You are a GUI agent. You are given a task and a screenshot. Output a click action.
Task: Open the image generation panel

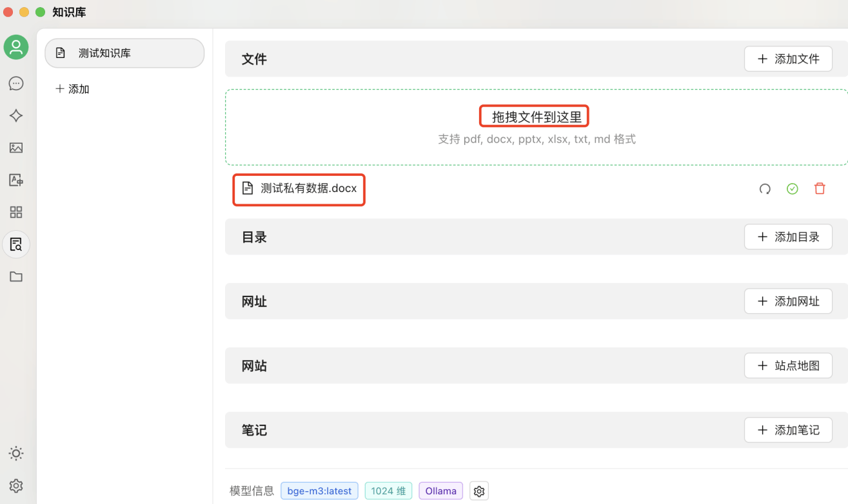coord(16,148)
